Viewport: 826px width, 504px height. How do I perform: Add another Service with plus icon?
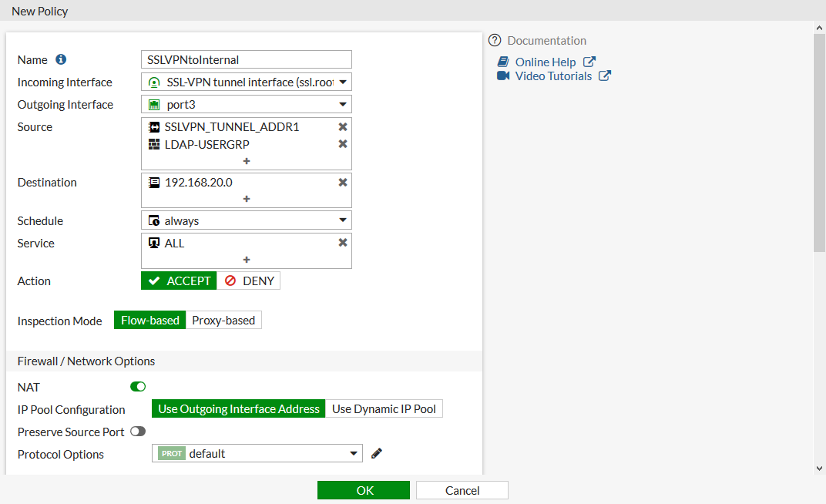[247, 260]
